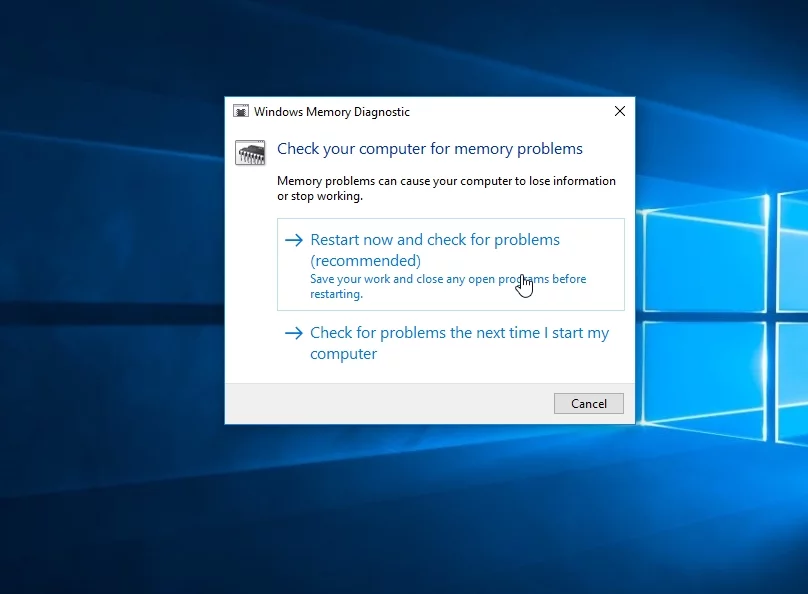The width and height of the screenshot is (808, 594).
Task: Select Restart now and check for problems
Action: [x=451, y=264]
